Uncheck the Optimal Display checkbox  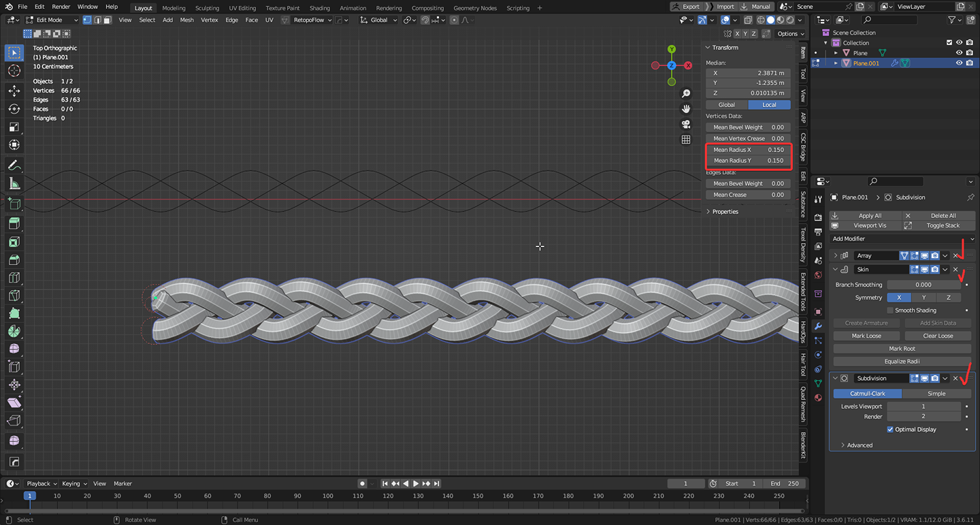[890, 430]
